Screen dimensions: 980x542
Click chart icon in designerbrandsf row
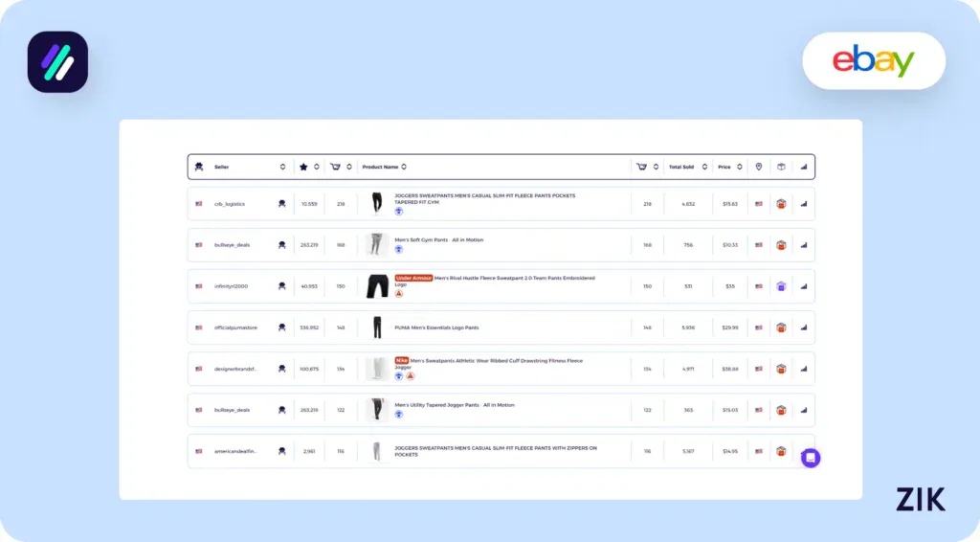tap(803, 369)
